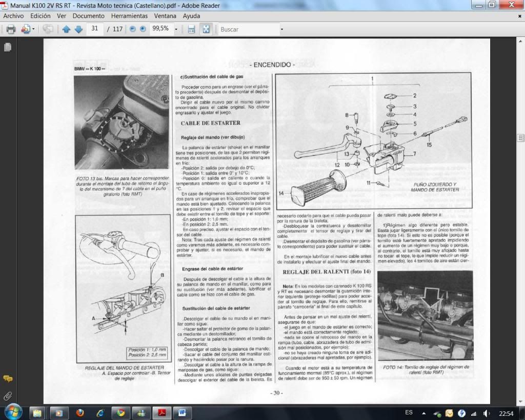Click the '/ 117' total pages label
The image size is (525, 420).
[x=115, y=29]
